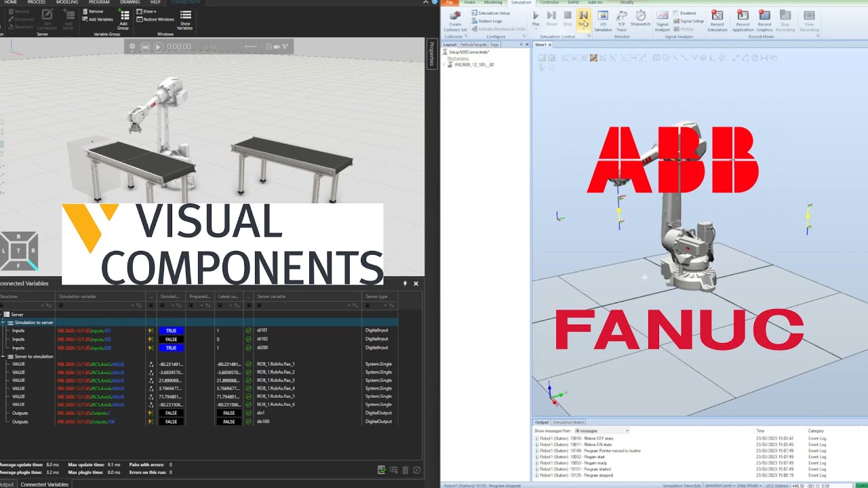Click Signal Setup in Signal Analyzer group
Screen dimensions: 868x488
[689, 21]
